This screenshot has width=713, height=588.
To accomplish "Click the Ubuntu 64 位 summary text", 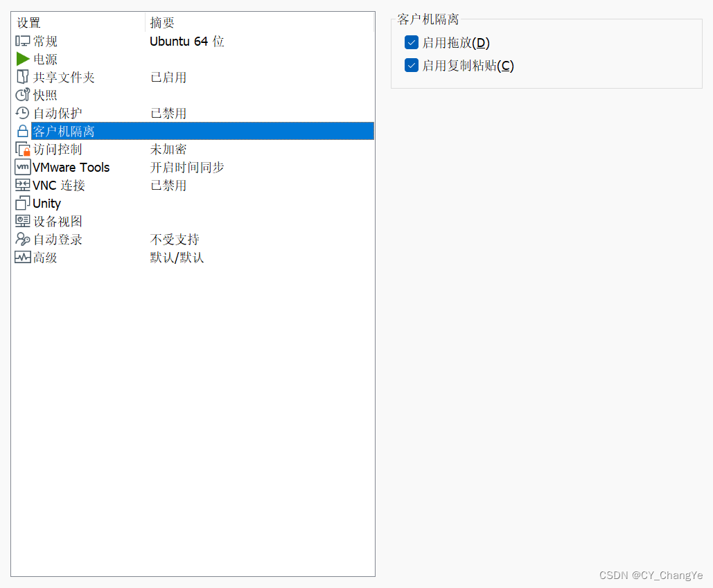I will (x=187, y=41).
